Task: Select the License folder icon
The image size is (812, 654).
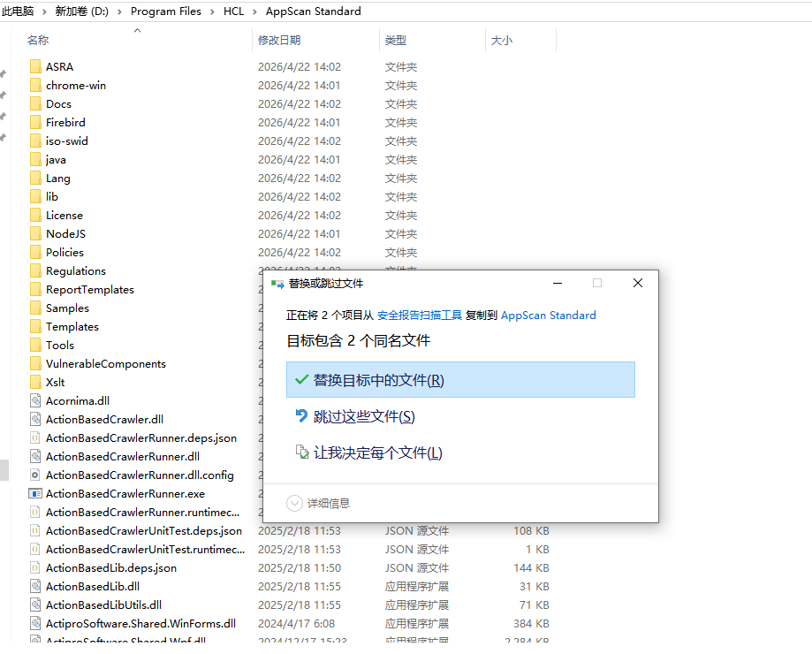Action: coord(35,216)
